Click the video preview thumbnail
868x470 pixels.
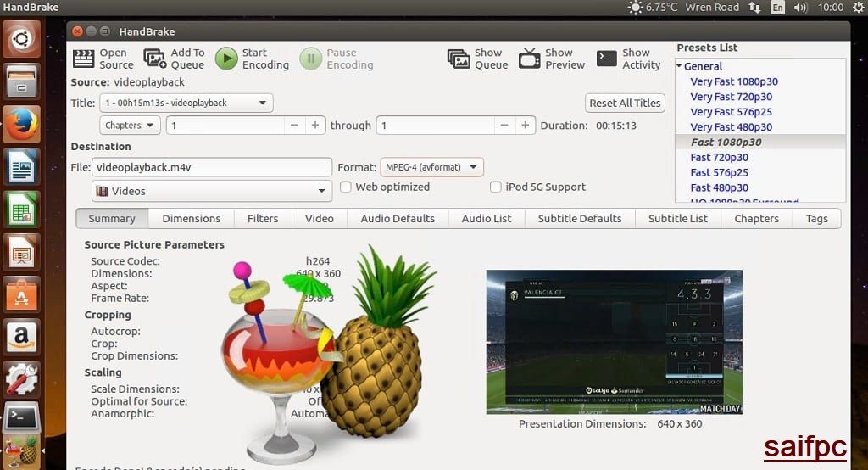pyautogui.click(x=614, y=342)
